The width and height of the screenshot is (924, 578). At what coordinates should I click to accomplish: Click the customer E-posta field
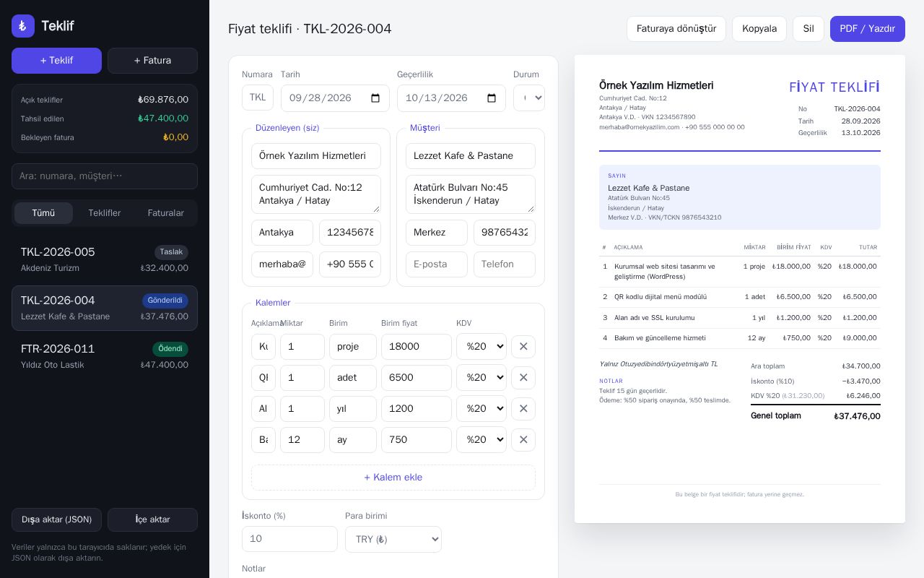click(437, 264)
